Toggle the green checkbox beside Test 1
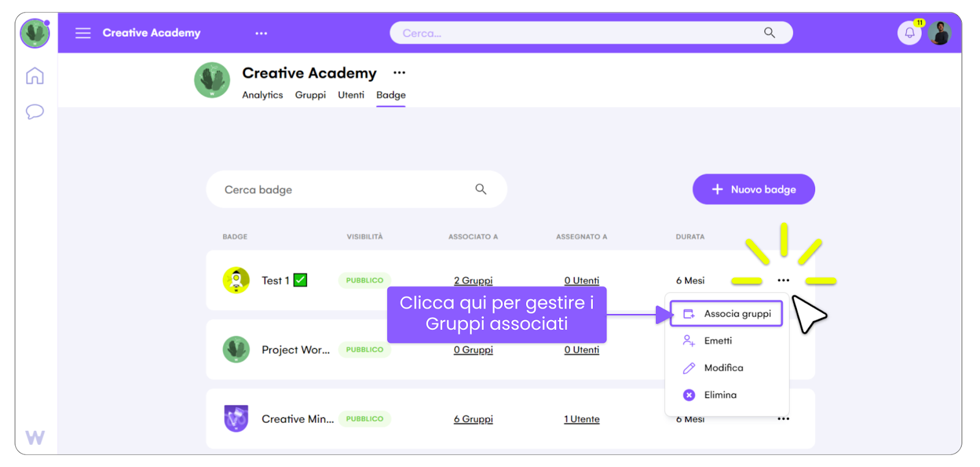Viewport: 980px width, 467px height. (x=300, y=280)
